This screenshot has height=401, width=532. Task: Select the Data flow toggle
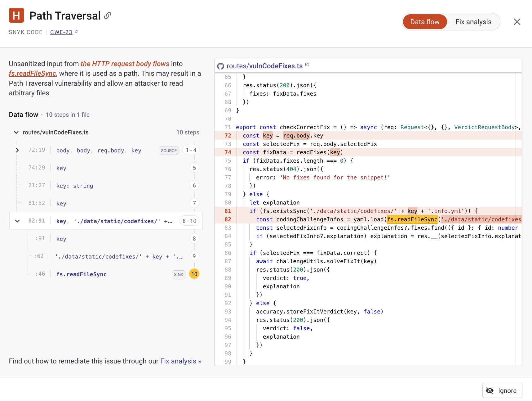pyautogui.click(x=425, y=22)
